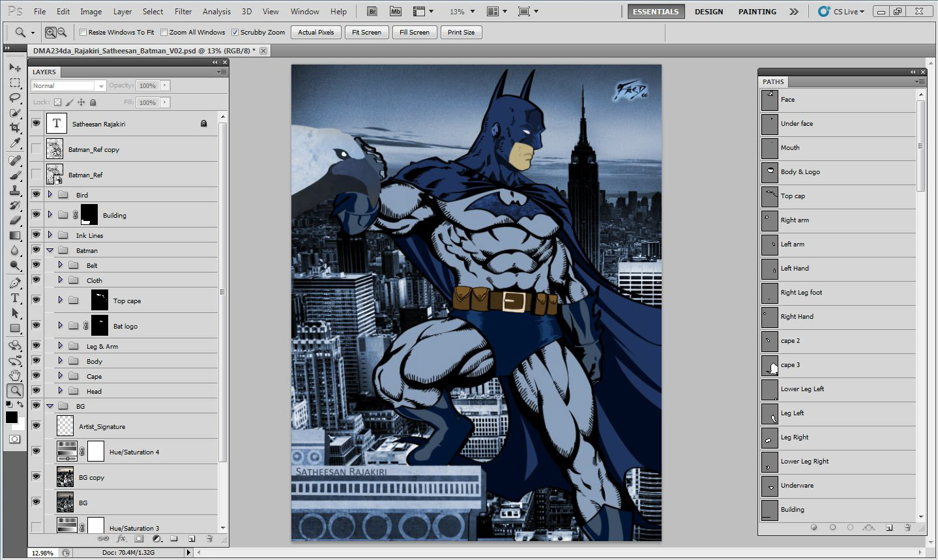Expand the Bird layer group
938x560 pixels.
(50, 194)
